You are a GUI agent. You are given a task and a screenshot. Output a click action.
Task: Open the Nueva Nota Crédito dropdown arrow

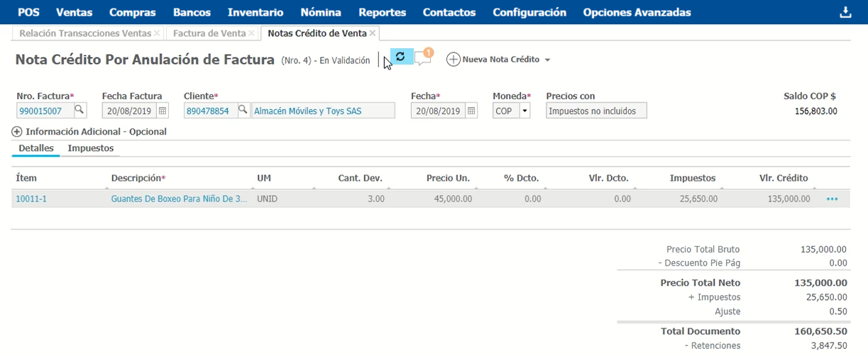coord(547,60)
